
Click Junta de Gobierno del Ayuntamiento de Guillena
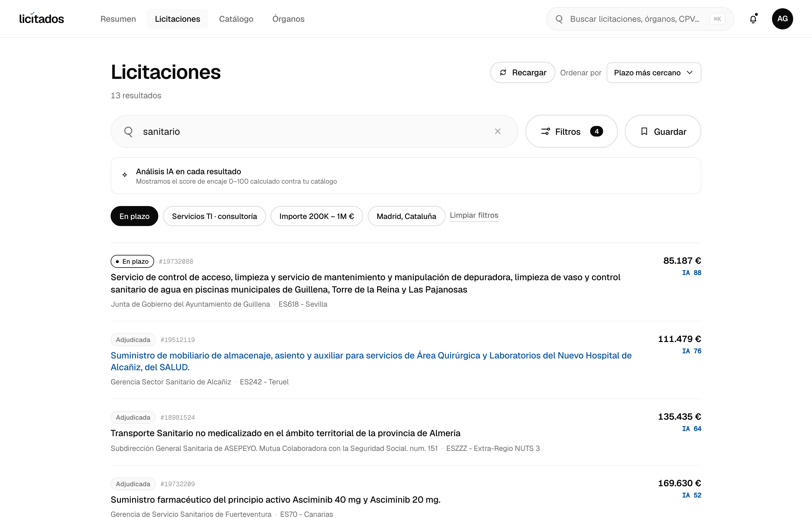coord(190,304)
